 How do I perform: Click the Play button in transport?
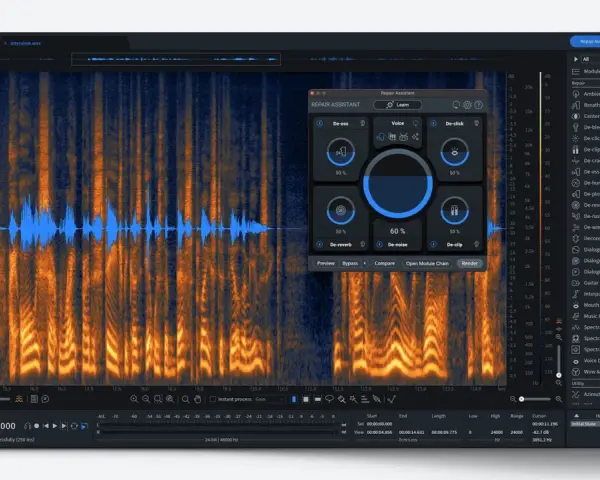[x=55, y=426]
